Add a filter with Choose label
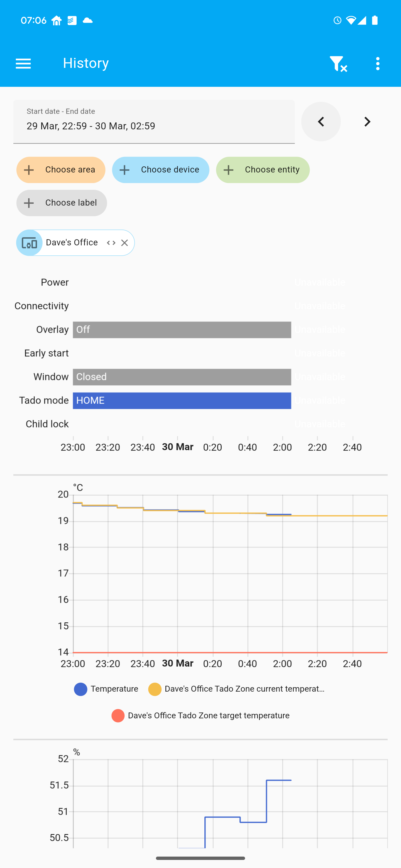Image resolution: width=401 pixels, height=868 pixels. (x=61, y=203)
